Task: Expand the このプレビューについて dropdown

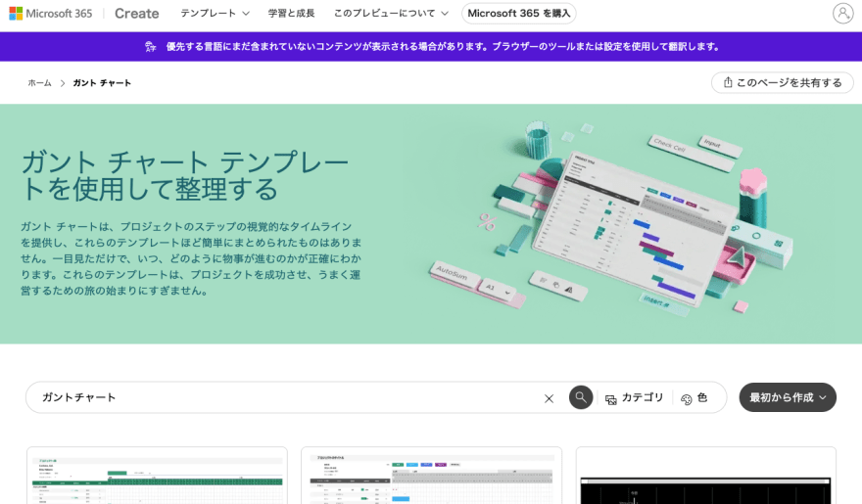Action: [391, 13]
